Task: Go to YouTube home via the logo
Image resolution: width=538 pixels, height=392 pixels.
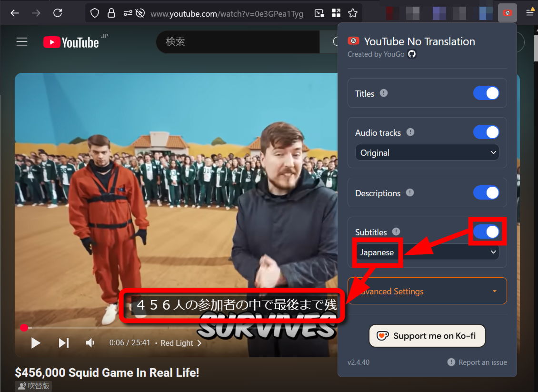Action: pyautogui.click(x=71, y=42)
